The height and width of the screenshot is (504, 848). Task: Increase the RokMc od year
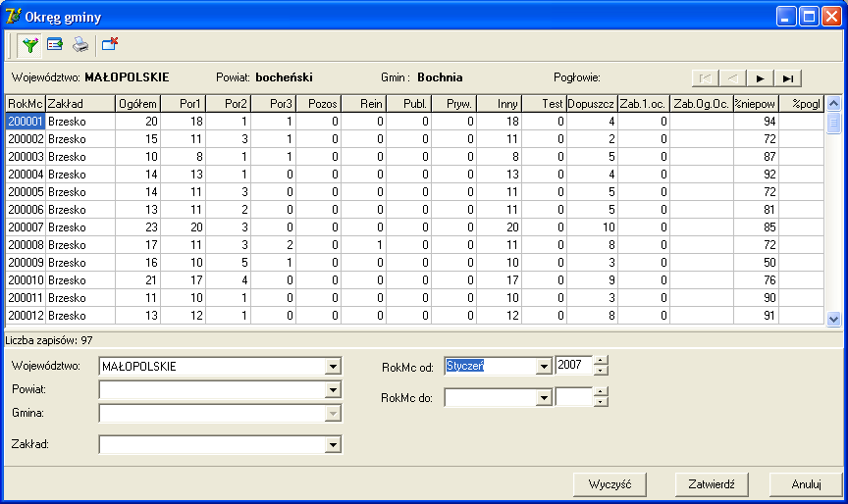click(x=601, y=361)
